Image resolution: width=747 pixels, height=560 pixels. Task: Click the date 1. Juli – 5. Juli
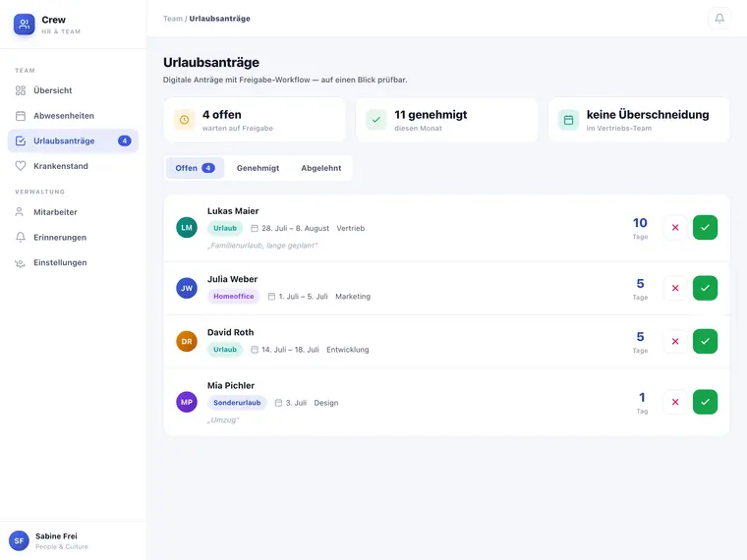pyautogui.click(x=303, y=296)
